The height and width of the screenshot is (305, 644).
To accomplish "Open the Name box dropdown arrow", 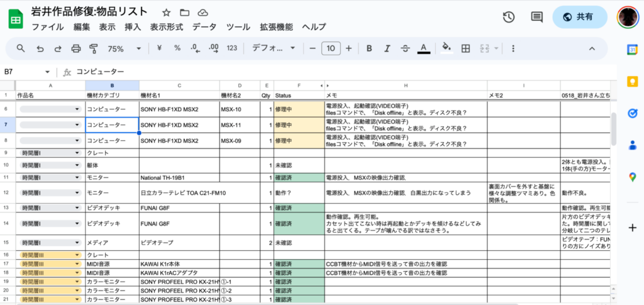I will tap(47, 72).
